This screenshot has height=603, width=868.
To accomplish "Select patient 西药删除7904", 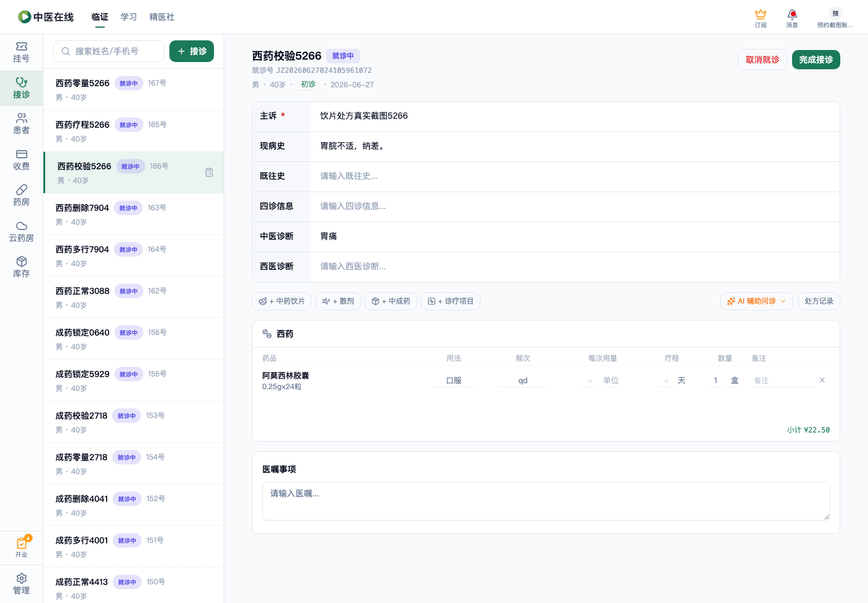I will pos(133,214).
